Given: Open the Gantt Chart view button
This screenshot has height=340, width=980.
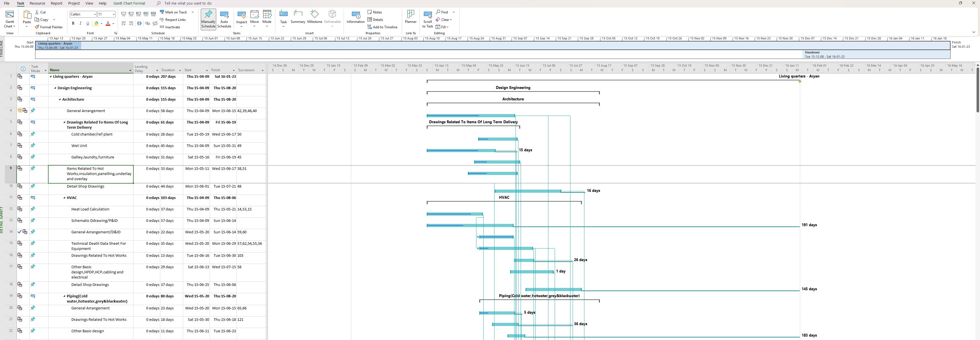Looking at the screenshot, I should (x=9, y=19).
